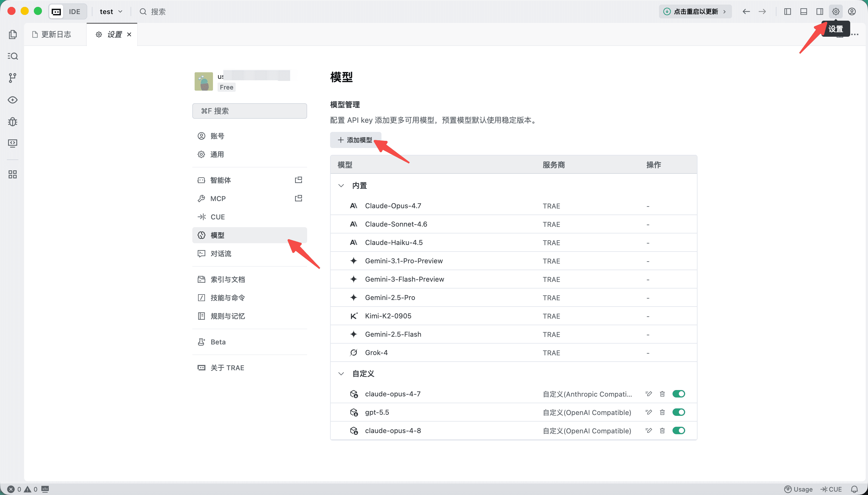The width and height of the screenshot is (868, 495).
Task: Click the settings ⌘F 搜索 field
Action: (x=249, y=111)
